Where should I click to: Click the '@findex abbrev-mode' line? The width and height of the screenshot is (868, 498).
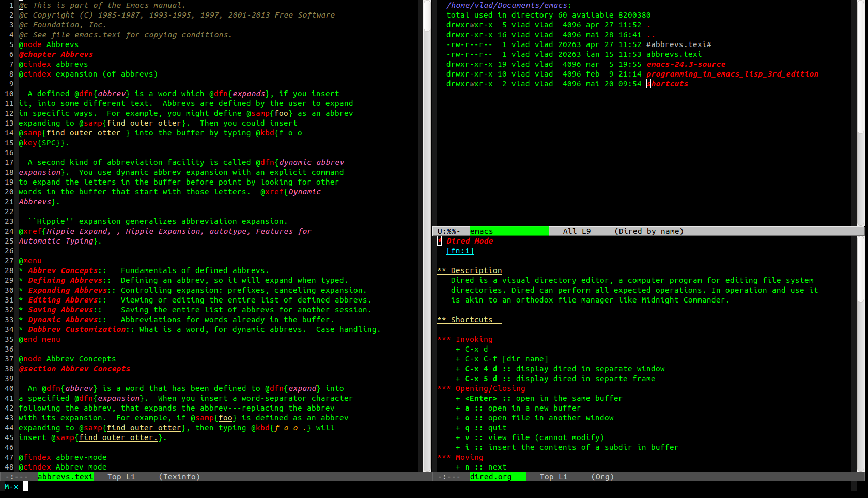click(x=63, y=457)
